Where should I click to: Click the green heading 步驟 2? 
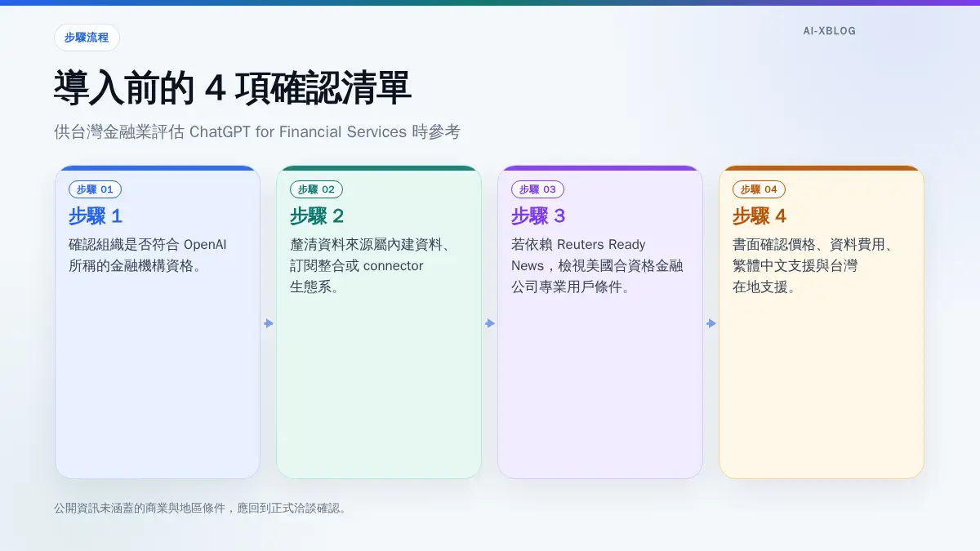click(x=317, y=216)
